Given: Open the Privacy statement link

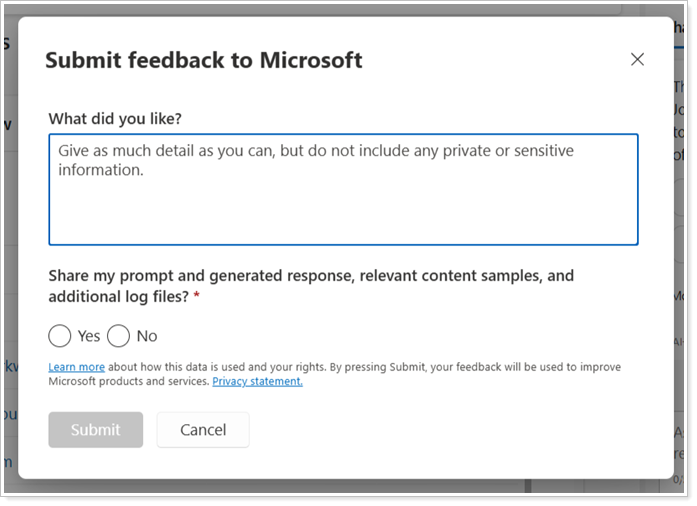Looking at the screenshot, I should [x=257, y=381].
